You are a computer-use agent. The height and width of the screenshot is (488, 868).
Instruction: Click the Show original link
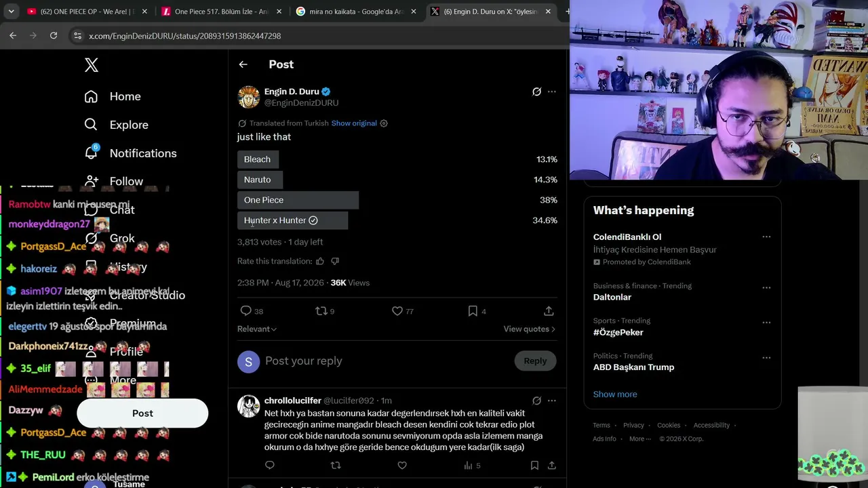354,123
